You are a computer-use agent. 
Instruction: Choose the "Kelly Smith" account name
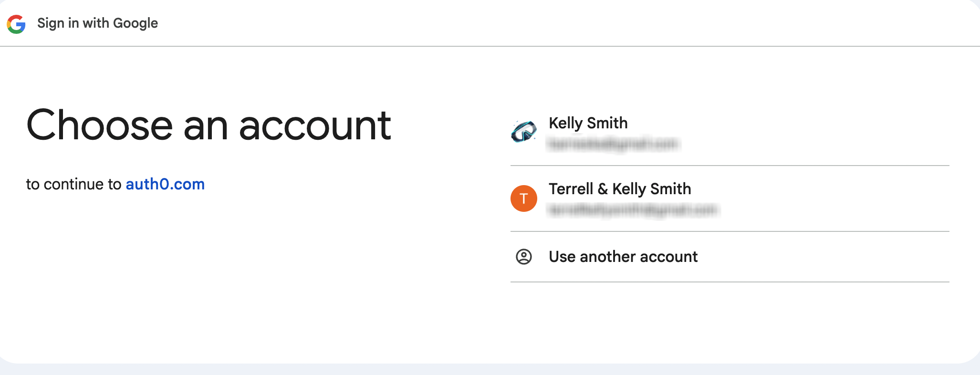tap(588, 123)
